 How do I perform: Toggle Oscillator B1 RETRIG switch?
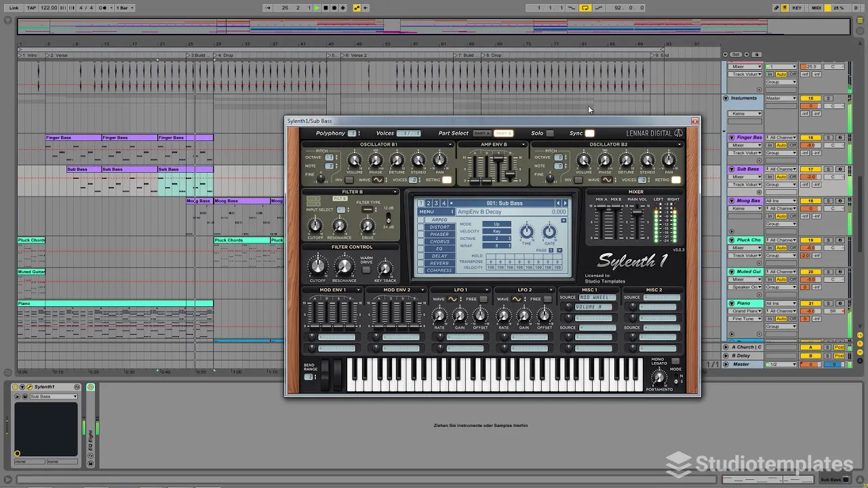point(447,180)
